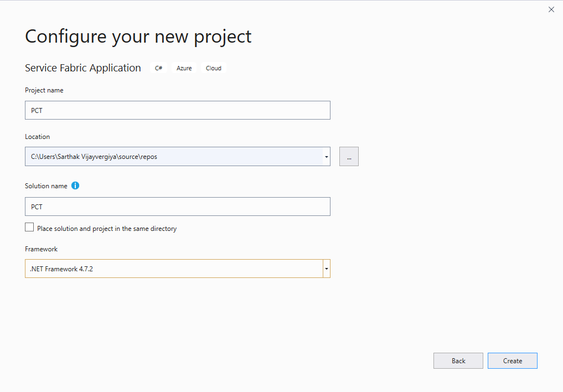
Task: Open the browse folder button next to Location
Action: point(349,156)
